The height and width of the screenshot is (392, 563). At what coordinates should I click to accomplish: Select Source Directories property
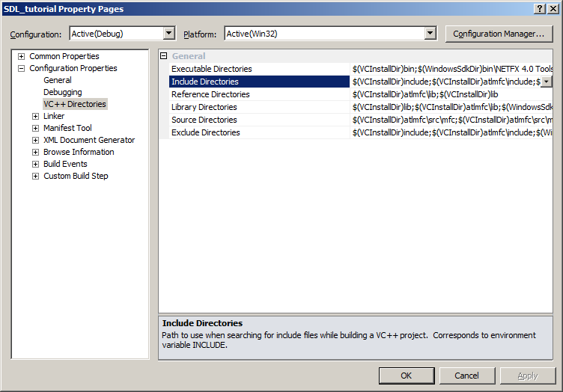pyautogui.click(x=259, y=120)
